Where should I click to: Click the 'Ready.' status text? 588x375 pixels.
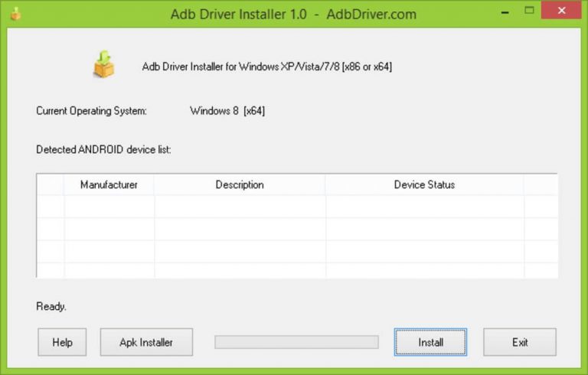tap(51, 306)
